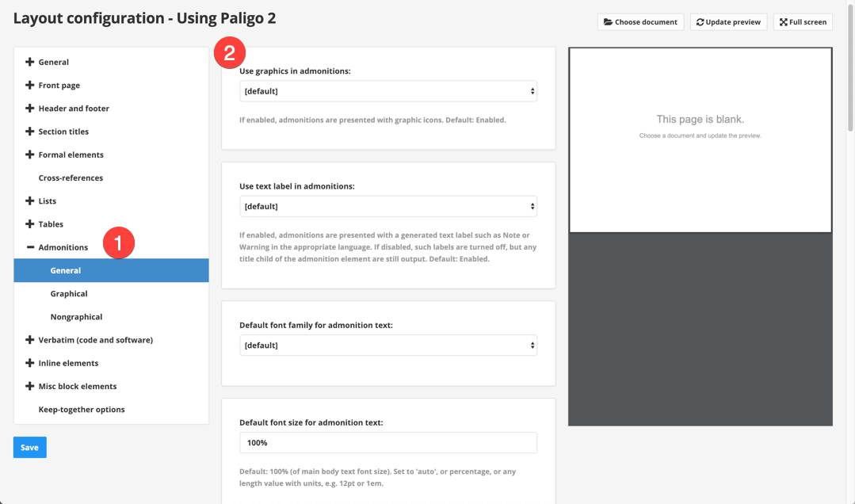The image size is (855, 504).
Task: Open Keep-together options
Action: point(82,410)
